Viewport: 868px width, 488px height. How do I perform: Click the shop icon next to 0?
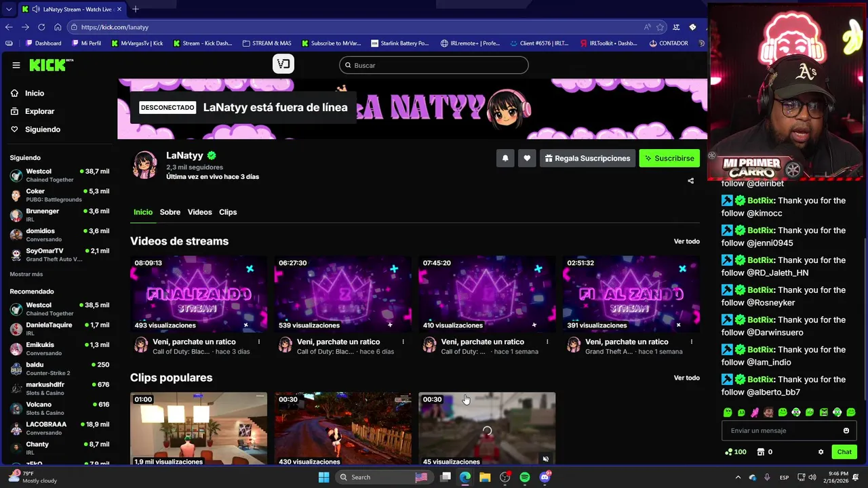pos(760,452)
